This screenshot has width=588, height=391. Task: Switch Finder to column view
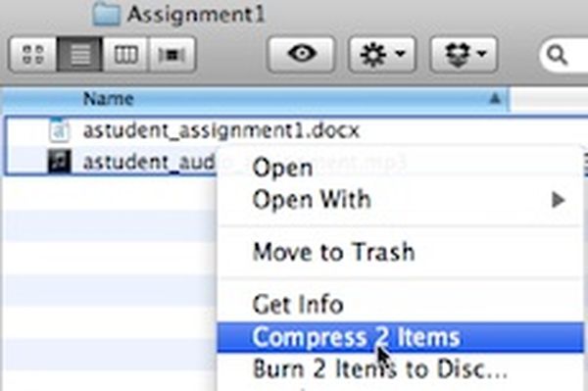(125, 55)
